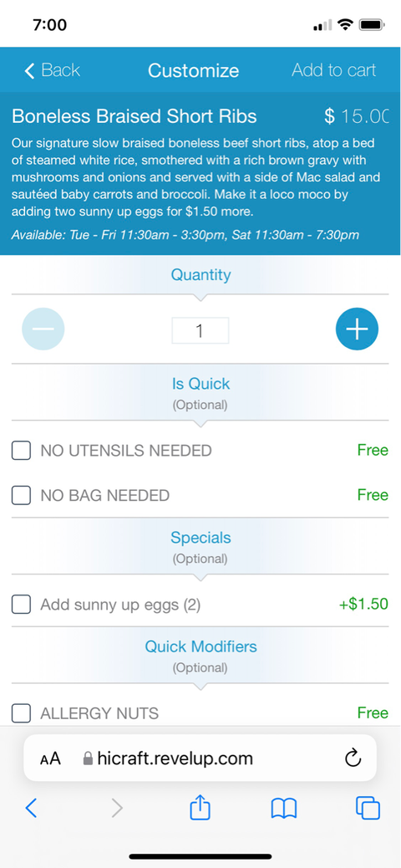Viewport: 401px width, 868px height.
Task: Go back with Safari's back arrow
Action: 32,809
